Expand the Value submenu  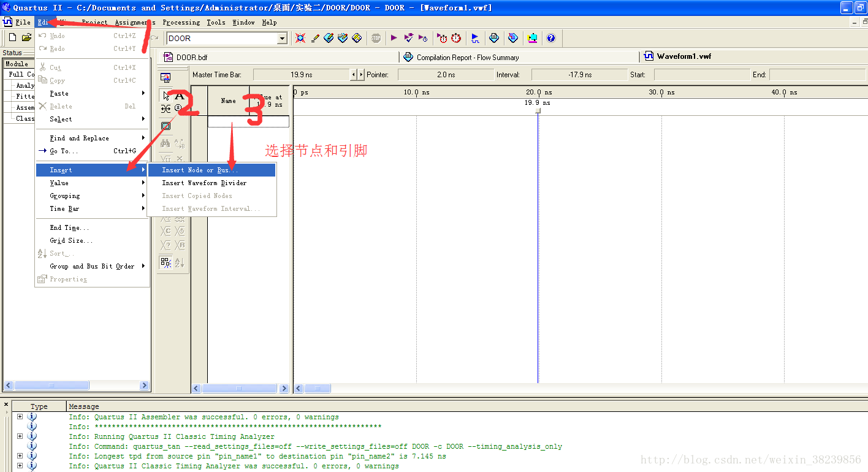tap(92, 183)
